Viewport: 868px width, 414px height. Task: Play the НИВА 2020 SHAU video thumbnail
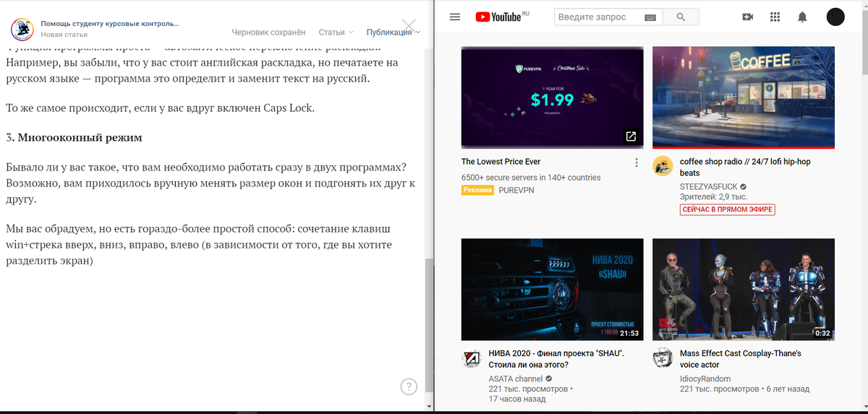coord(553,289)
